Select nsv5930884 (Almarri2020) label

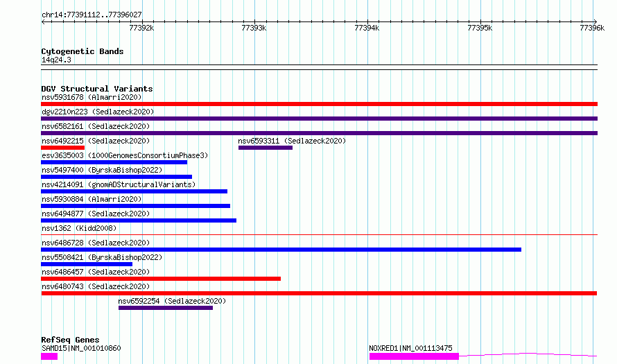(92, 199)
